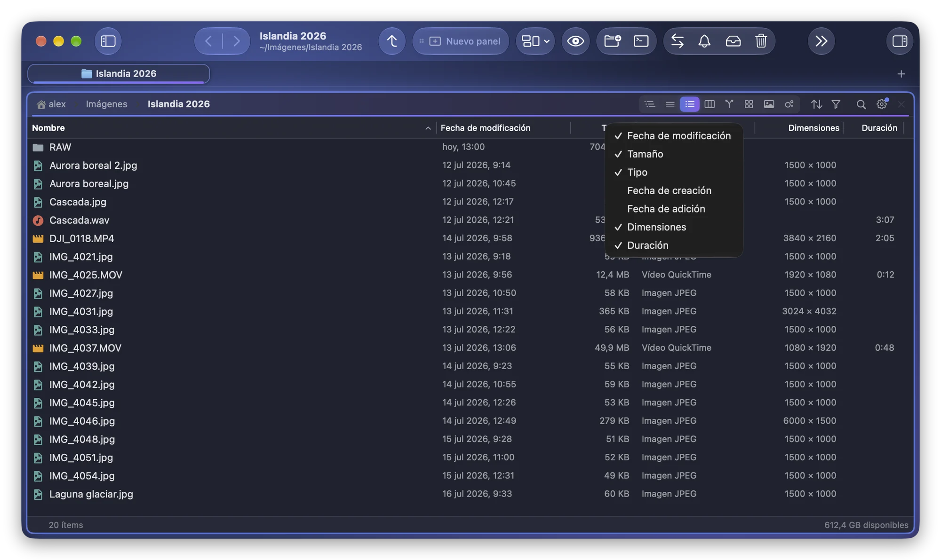Viewport: 941px width, 560px height.
Task: Open the sort order arrows
Action: click(x=816, y=104)
